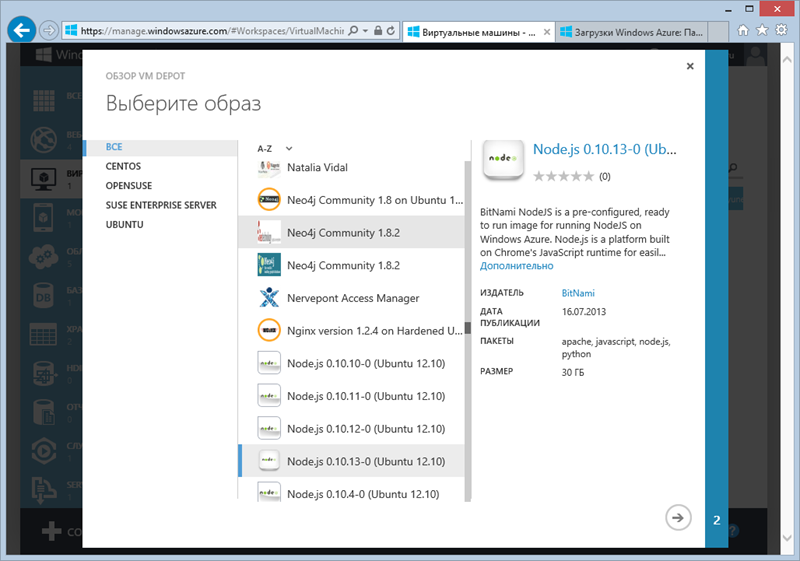The image size is (800, 561).
Task: Select the ВСЕ category filter
Action: tap(161, 147)
